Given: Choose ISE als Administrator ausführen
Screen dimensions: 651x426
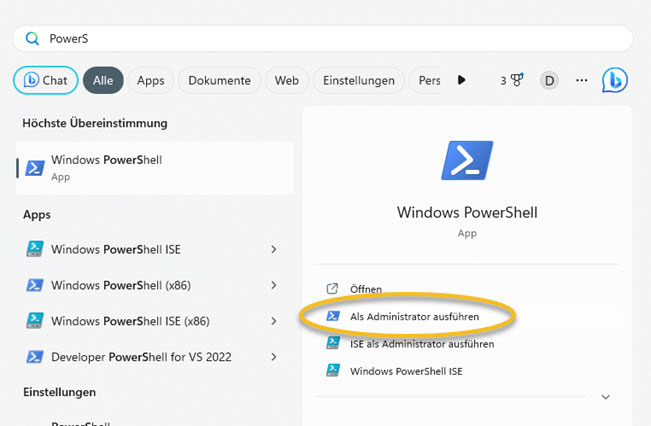Looking at the screenshot, I should pyautogui.click(x=467, y=344).
